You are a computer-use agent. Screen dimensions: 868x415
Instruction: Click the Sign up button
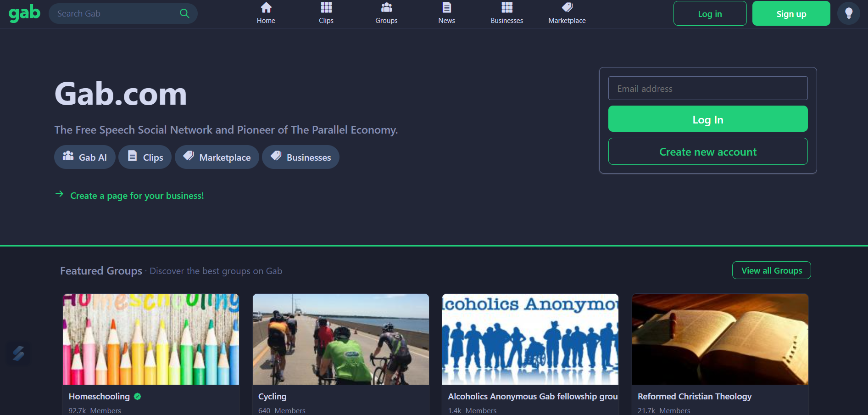click(791, 13)
